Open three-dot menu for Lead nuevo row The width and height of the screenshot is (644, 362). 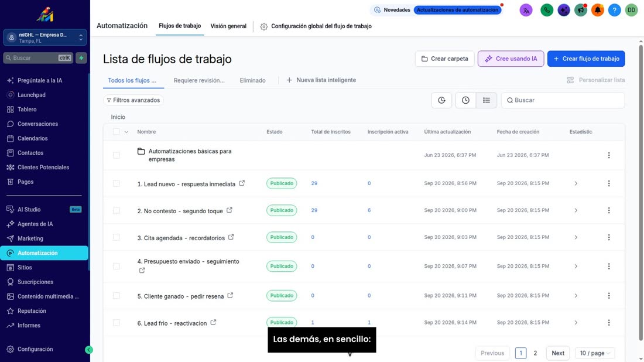pos(609,183)
